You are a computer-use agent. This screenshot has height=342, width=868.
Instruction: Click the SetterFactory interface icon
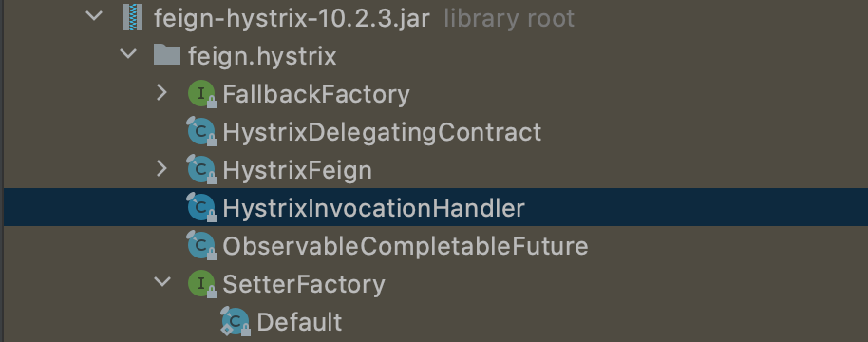tap(201, 284)
